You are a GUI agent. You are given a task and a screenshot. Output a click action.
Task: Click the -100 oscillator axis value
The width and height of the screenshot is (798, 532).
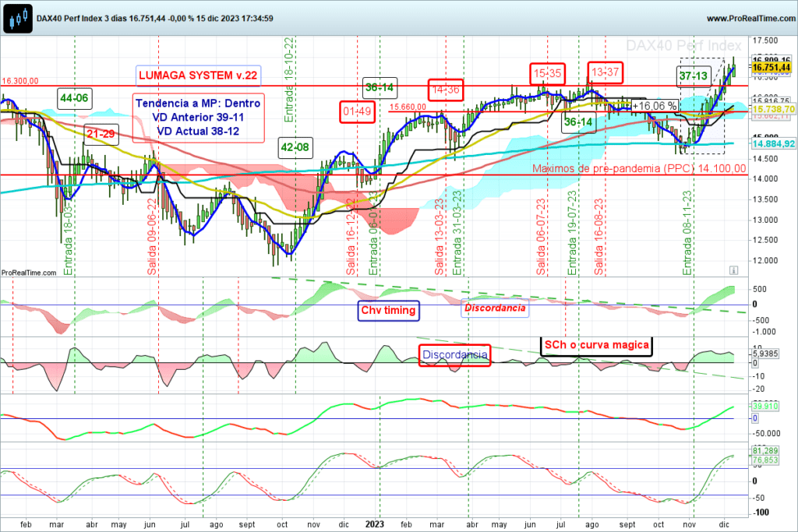[x=761, y=513]
